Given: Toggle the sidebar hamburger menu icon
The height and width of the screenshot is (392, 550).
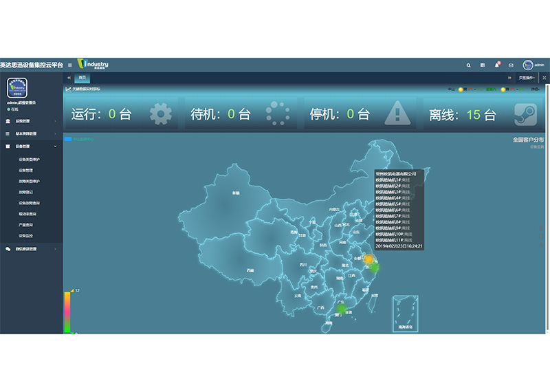Looking at the screenshot, I should point(70,65).
